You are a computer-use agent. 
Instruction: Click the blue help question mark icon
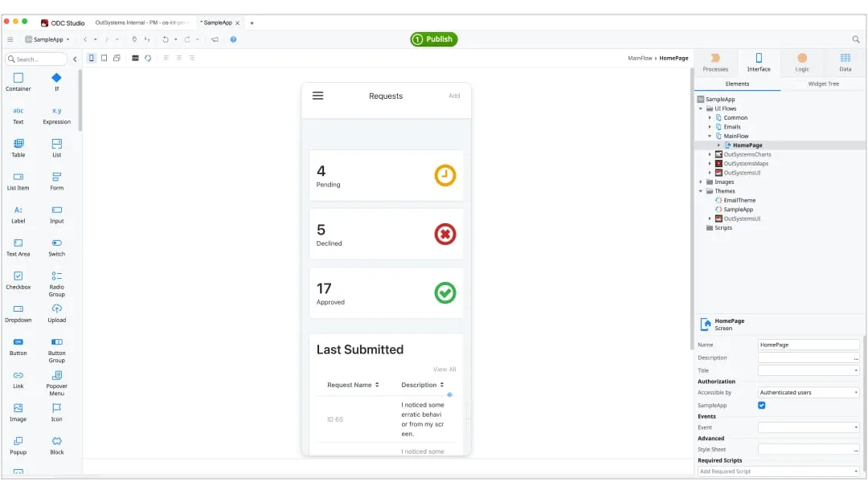[x=233, y=39]
